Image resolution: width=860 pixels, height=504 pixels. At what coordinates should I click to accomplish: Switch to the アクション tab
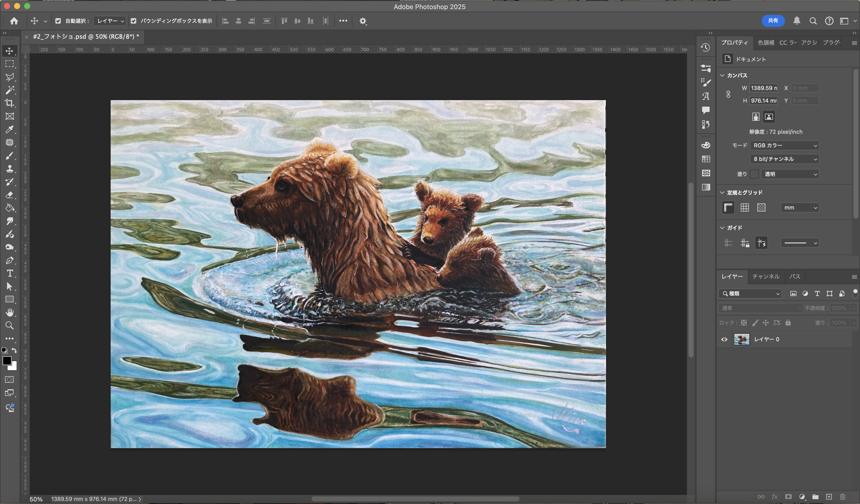809,43
